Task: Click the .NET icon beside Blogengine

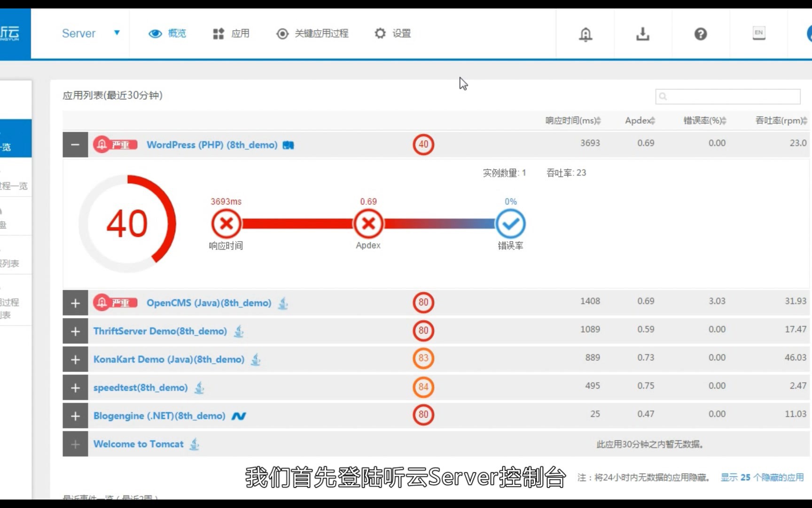Action: pyautogui.click(x=239, y=416)
